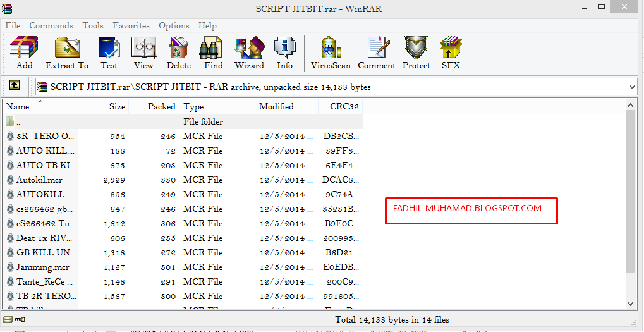Image resolution: width=644 pixels, height=332 pixels.
Task: Select the Jamming.mcr file
Action: [x=183, y=267]
